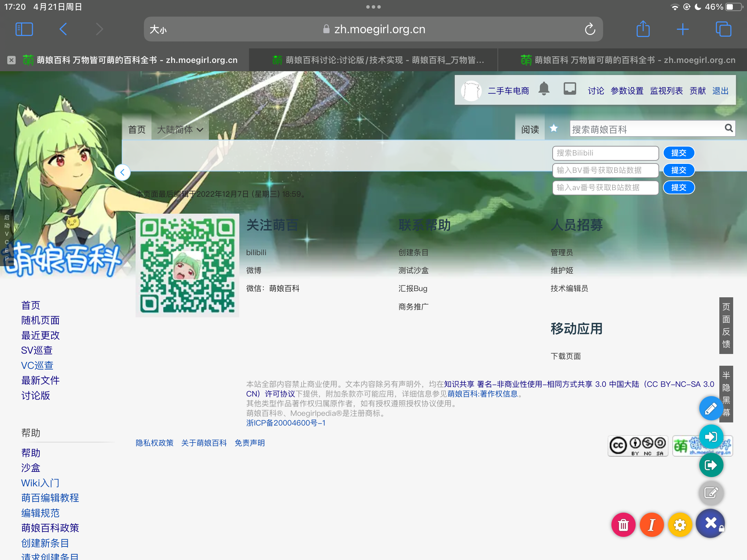747x560 pixels.
Task: Click the yellow gear settings button
Action: click(680, 525)
